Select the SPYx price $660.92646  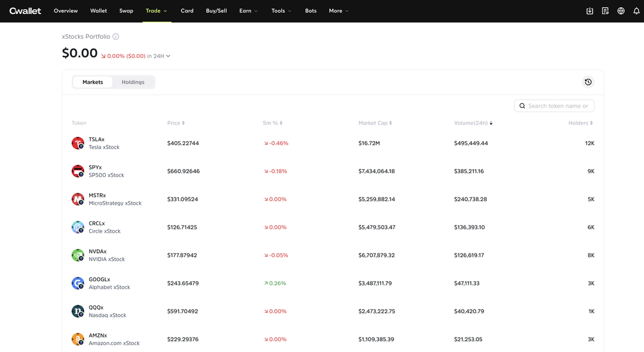coord(184,171)
